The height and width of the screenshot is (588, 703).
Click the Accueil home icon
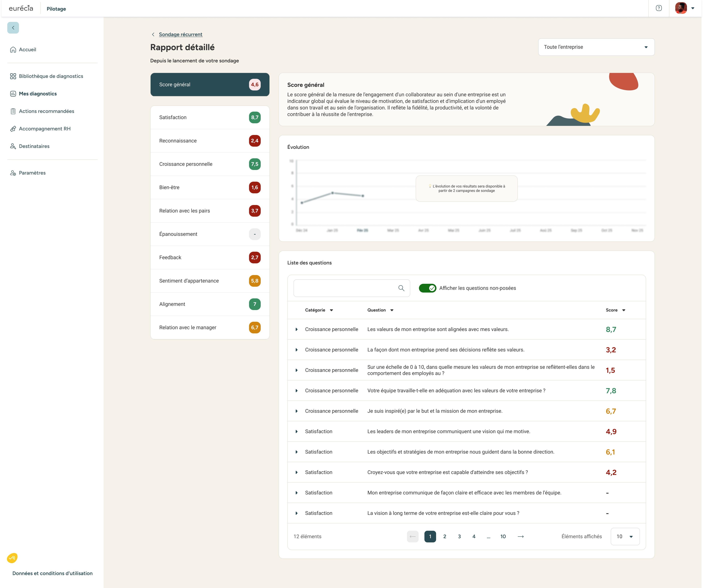click(13, 50)
